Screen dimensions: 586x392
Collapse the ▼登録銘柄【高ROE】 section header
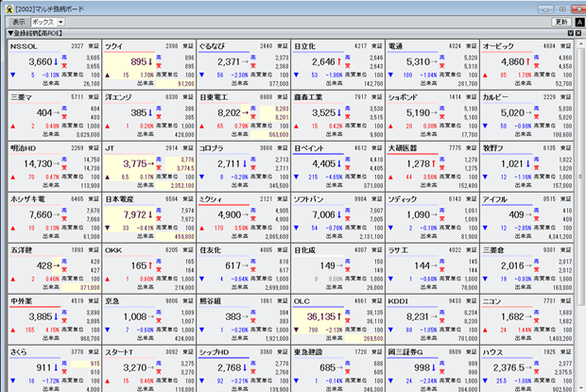point(35,33)
